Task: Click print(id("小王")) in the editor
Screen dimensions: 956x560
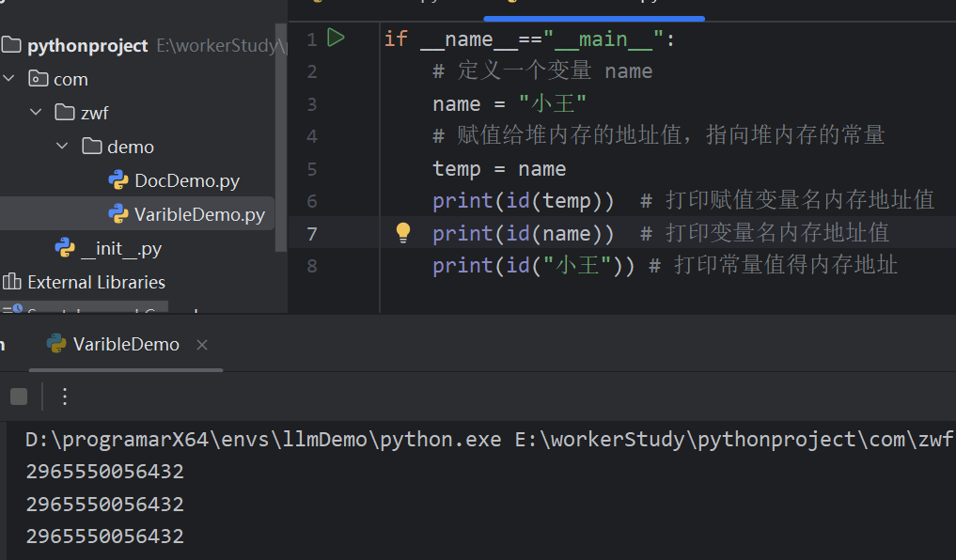Action: (534, 266)
